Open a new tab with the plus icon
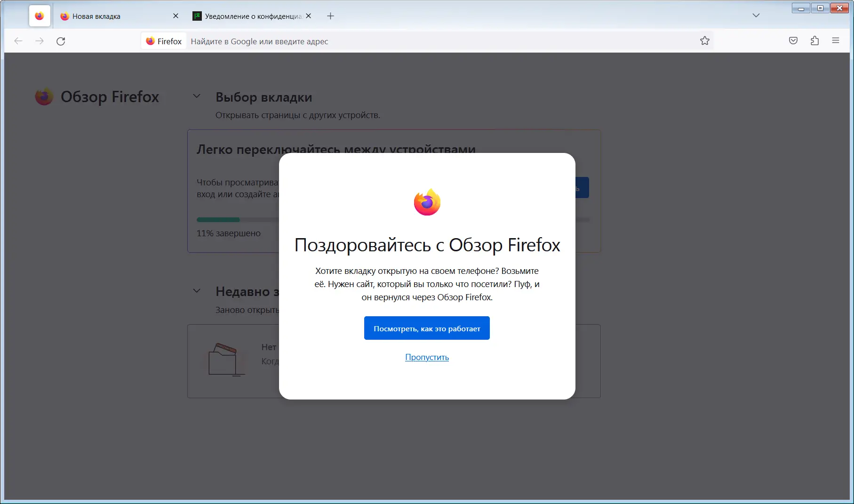854x504 pixels. tap(330, 16)
